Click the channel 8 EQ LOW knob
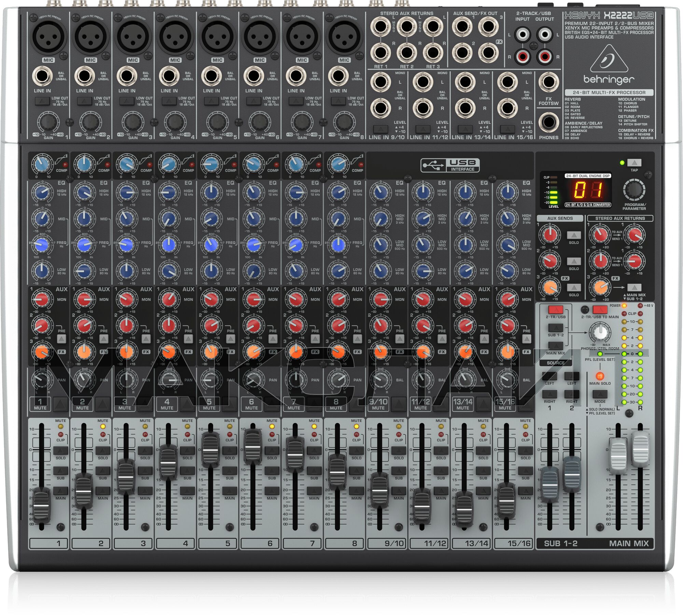This screenshot has width=683, height=616. click(338, 271)
